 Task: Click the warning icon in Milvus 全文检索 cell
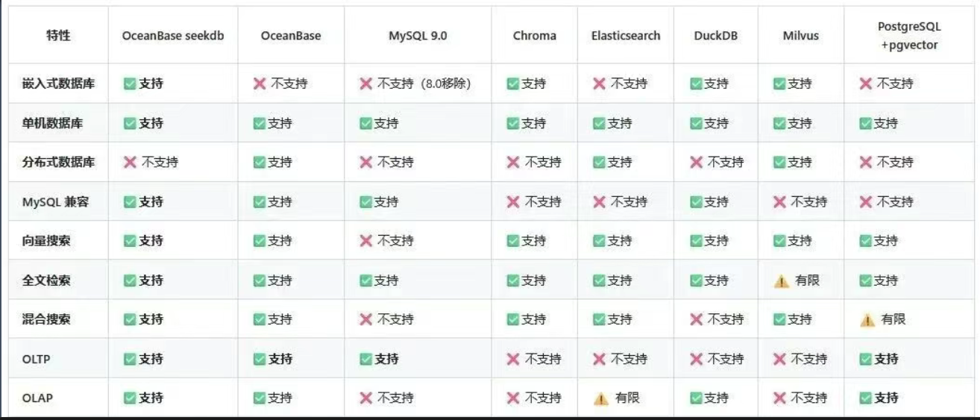click(781, 281)
